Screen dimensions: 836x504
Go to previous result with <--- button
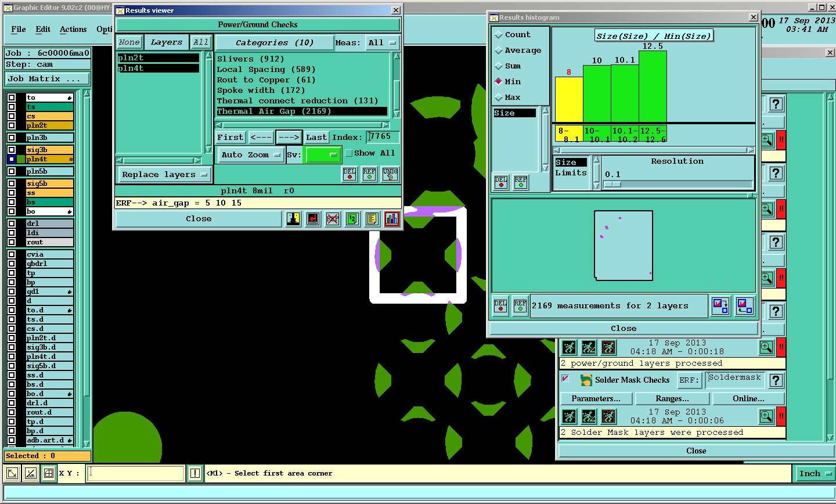[261, 138]
